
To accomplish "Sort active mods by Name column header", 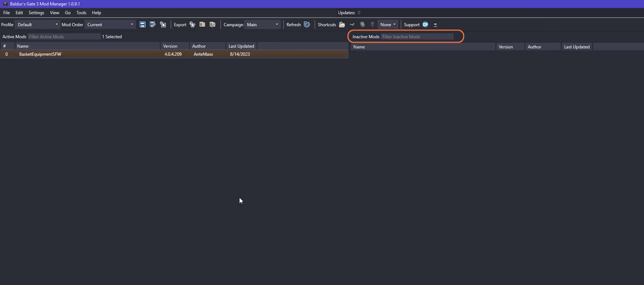I will point(87,46).
